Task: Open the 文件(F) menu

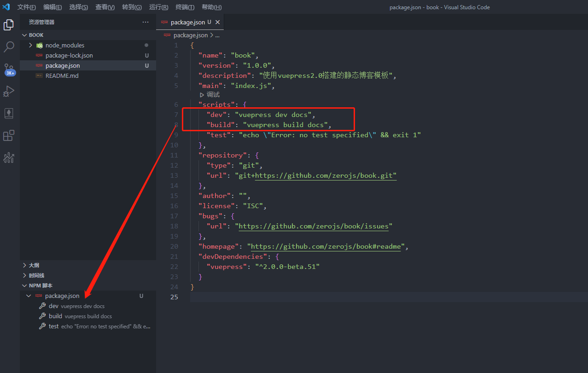Action: click(x=27, y=7)
